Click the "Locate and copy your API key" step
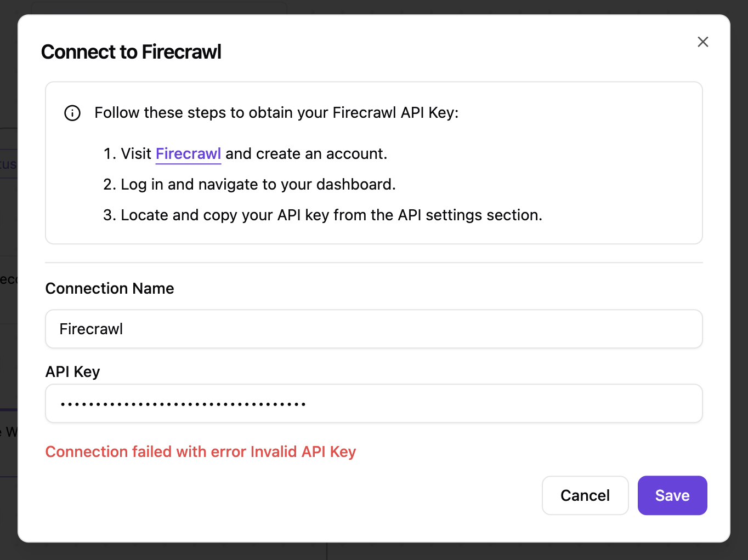 [x=331, y=215]
